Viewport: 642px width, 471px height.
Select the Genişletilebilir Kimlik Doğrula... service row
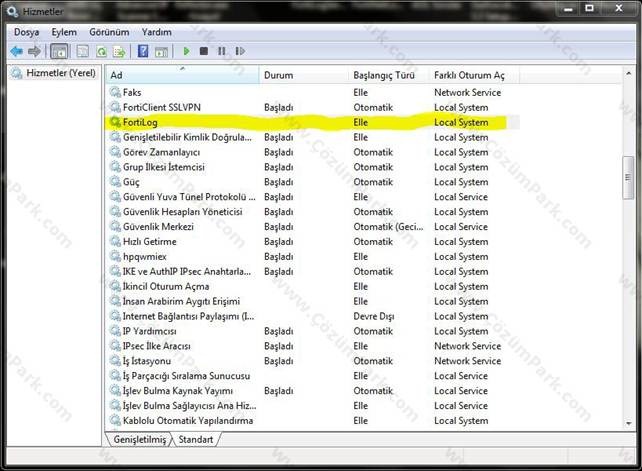tap(313, 137)
